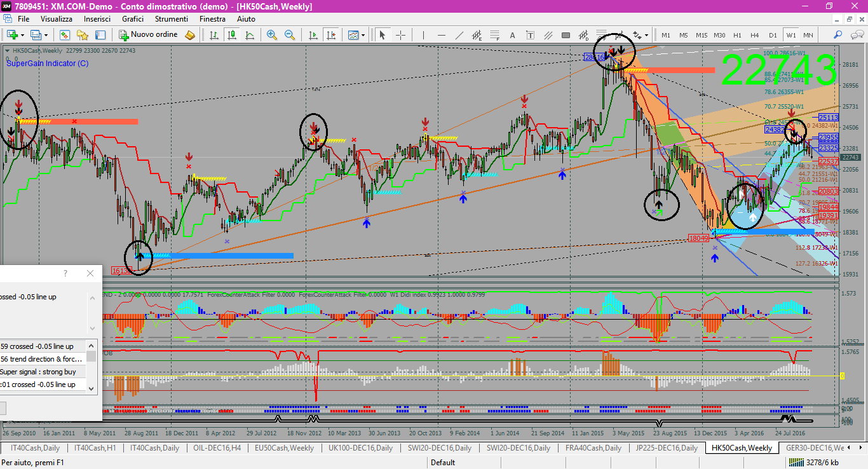Switch to OIL-DEC16,H4 chart tab
Screen dimensions: 868x469
(217, 448)
